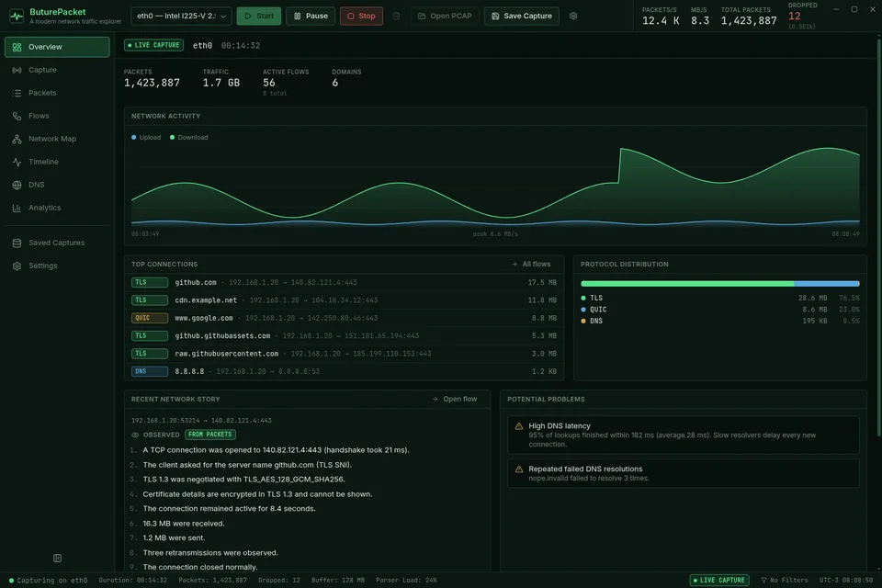Click the Open PCAP button
The height and width of the screenshot is (588, 882).
[445, 16]
